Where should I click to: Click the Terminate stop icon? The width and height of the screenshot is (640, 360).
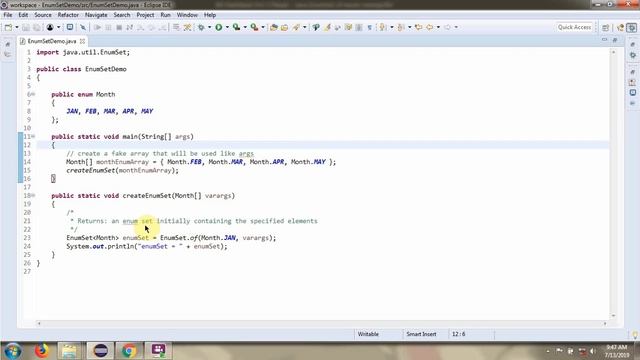pos(119,27)
